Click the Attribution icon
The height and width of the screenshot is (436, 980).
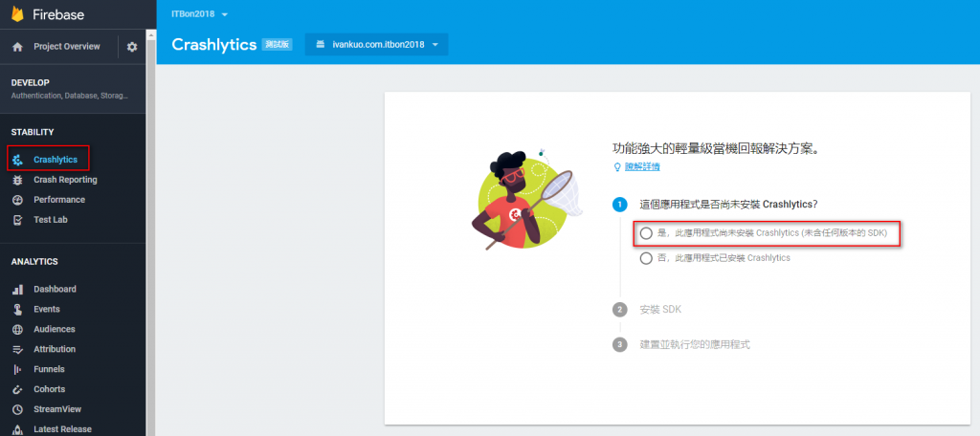coord(17,349)
